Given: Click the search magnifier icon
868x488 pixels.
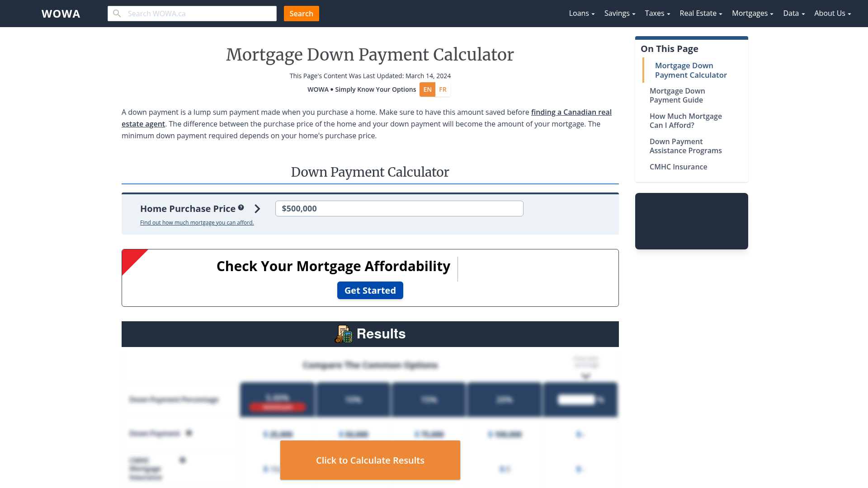Looking at the screenshot, I should point(117,13).
